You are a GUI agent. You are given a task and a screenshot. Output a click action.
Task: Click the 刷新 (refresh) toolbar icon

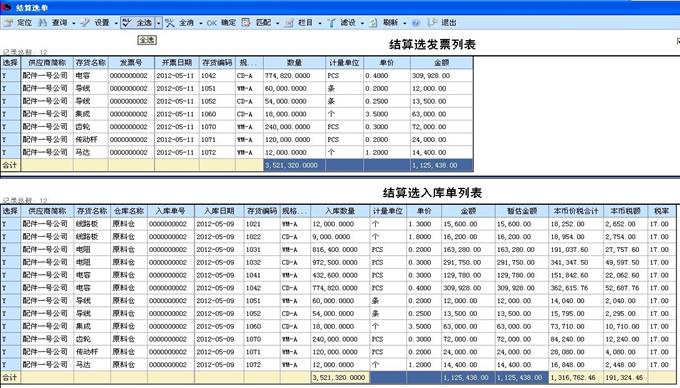click(373, 23)
